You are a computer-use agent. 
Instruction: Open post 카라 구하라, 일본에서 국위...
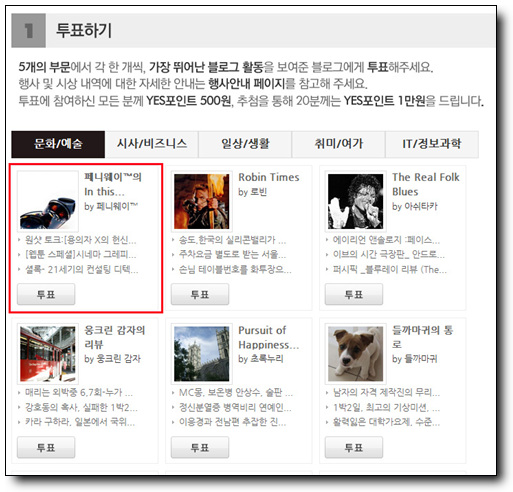tap(80, 422)
